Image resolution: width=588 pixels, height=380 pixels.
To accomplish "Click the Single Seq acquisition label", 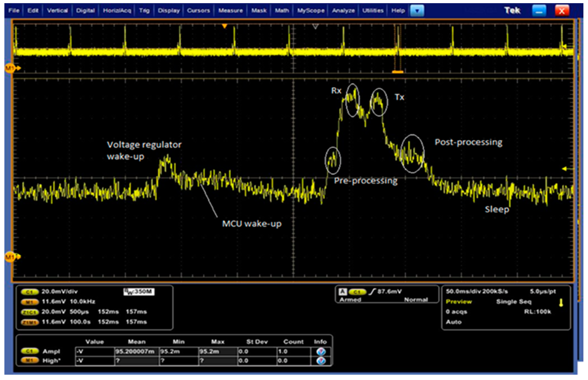I will click(514, 302).
